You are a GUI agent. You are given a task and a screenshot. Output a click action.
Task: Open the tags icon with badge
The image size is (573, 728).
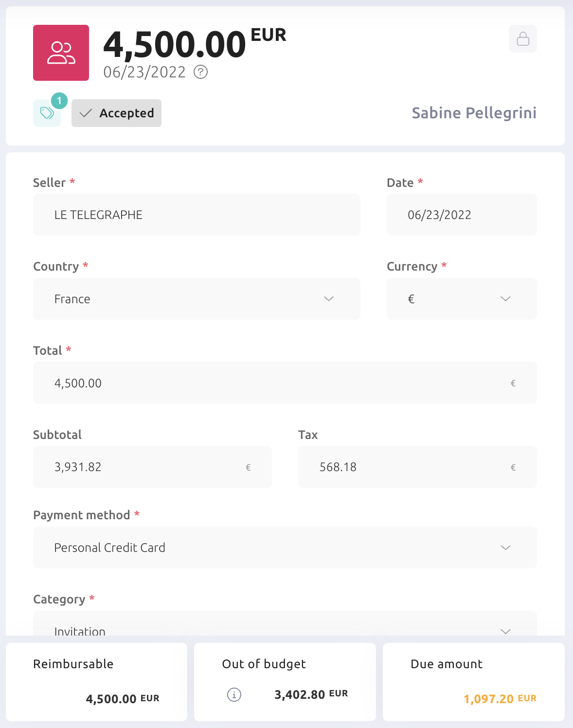[x=47, y=113]
